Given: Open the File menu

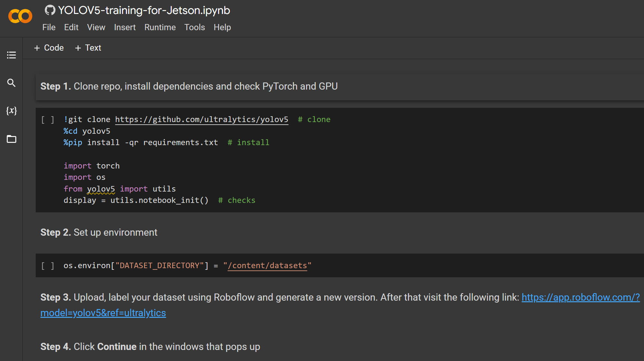Looking at the screenshot, I should pyautogui.click(x=49, y=27).
